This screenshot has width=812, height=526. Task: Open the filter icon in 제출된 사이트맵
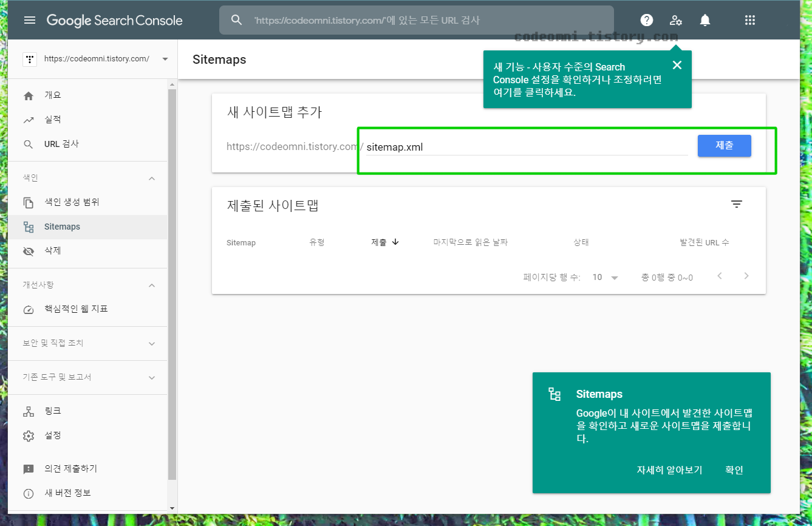737,205
